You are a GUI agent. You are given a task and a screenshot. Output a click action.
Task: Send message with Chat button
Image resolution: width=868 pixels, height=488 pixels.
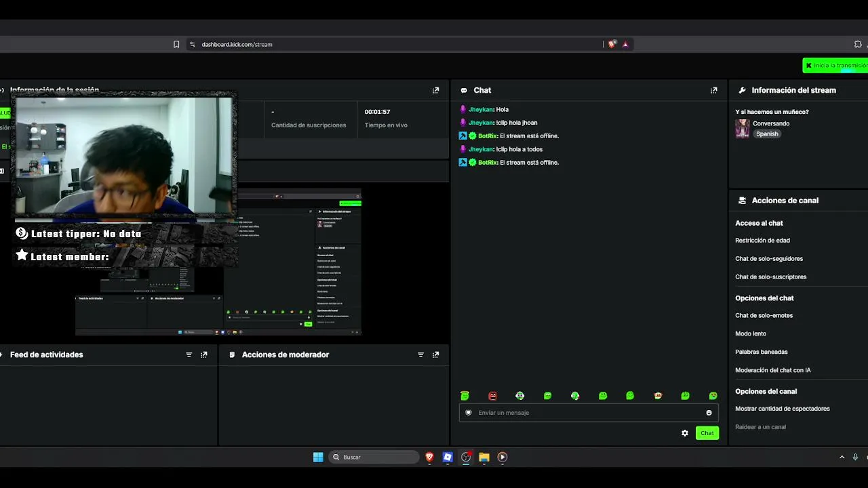tap(707, 433)
